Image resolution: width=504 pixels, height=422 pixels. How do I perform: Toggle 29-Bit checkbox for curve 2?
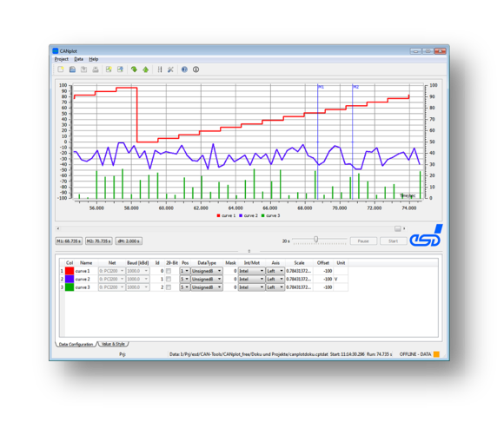pyautogui.click(x=169, y=279)
